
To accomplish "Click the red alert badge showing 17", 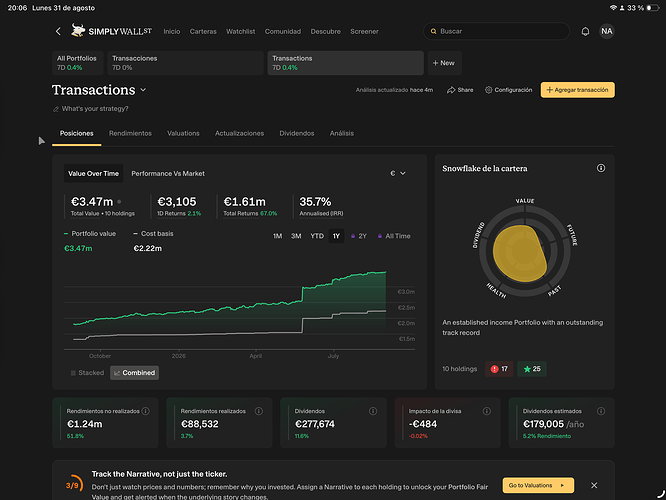I will click(499, 369).
